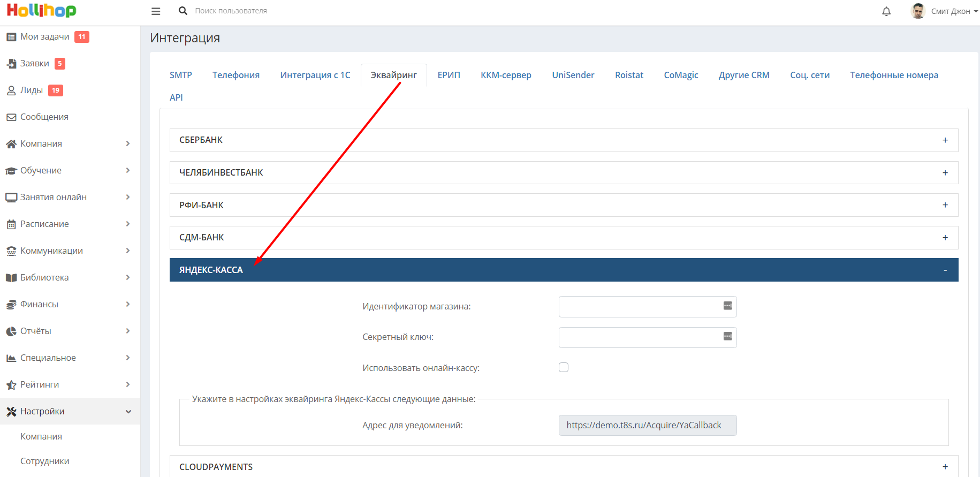
Task: Switch to the SMTP tab
Action: (181, 75)
